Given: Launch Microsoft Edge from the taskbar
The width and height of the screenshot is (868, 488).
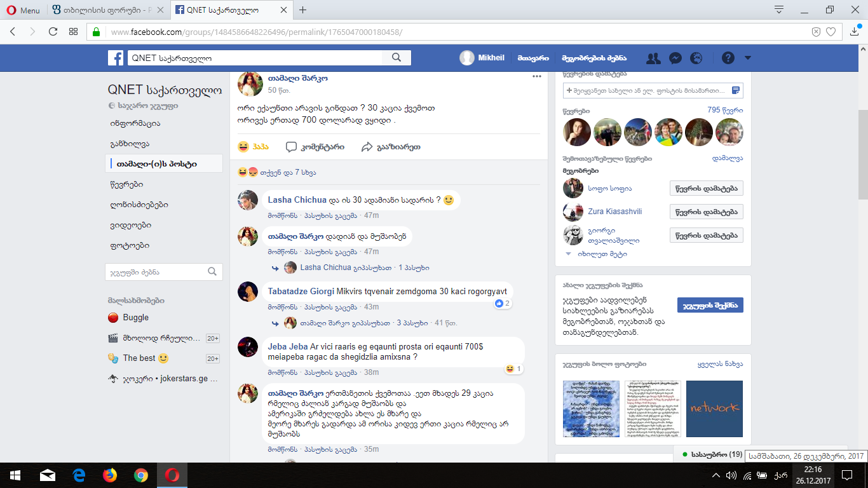Looking at the screenshot, I should (79, 475).
